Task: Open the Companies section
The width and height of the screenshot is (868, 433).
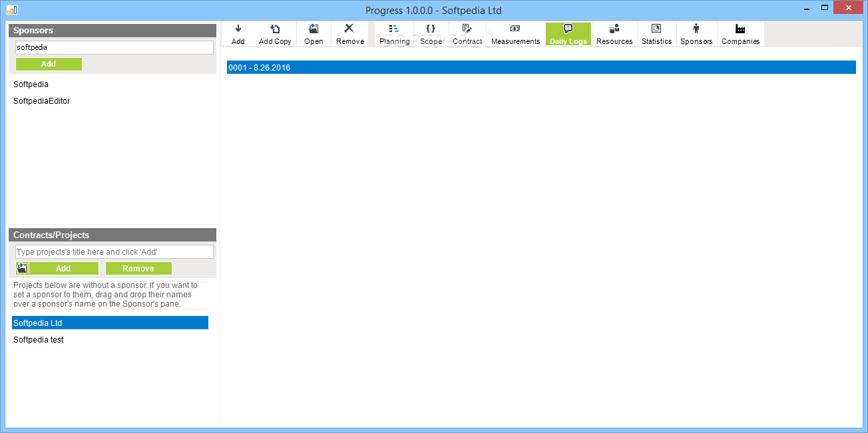Action: pyautogui.click(x=740, y=34)
